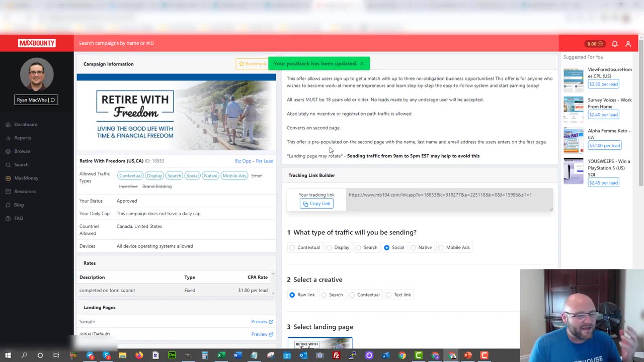Open the user account icon
Viewport: 644px width, 362px height.
[x=628, y=44]
